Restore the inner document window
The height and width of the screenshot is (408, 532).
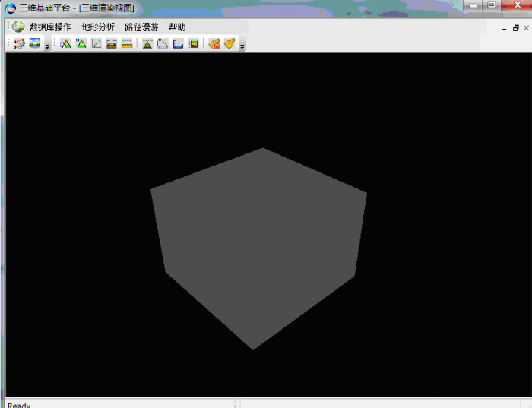point(516,28)
